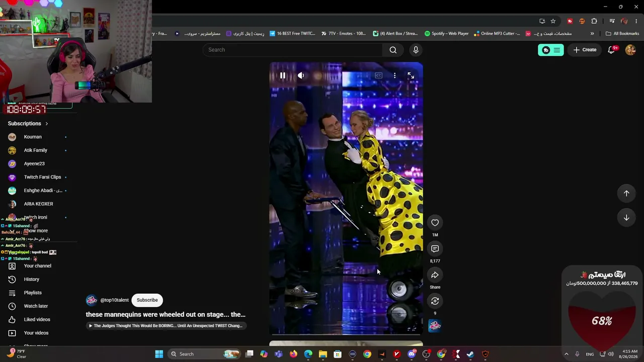Bookmark this page with the star icon
Image resolution: width=644 pixels, height=362 pixels.
553,21
